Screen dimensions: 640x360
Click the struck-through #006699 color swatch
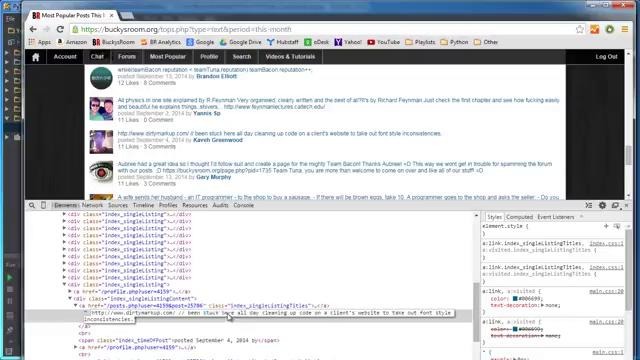click(x=515, y=329)
